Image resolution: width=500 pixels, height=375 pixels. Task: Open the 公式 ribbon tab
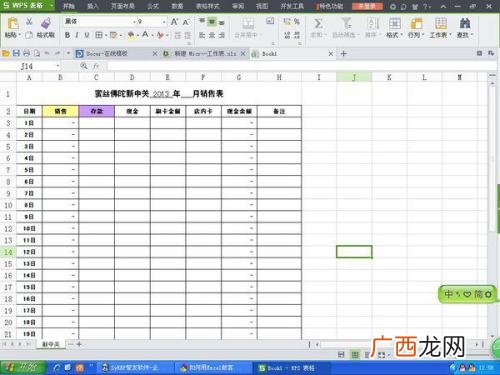pyautogui.click(x=153, y=6)
